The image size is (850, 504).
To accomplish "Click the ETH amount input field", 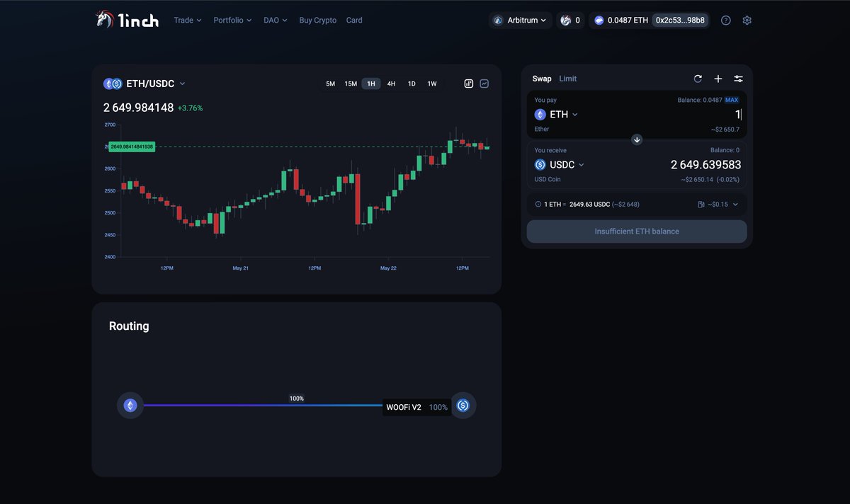I will point(708,114).
